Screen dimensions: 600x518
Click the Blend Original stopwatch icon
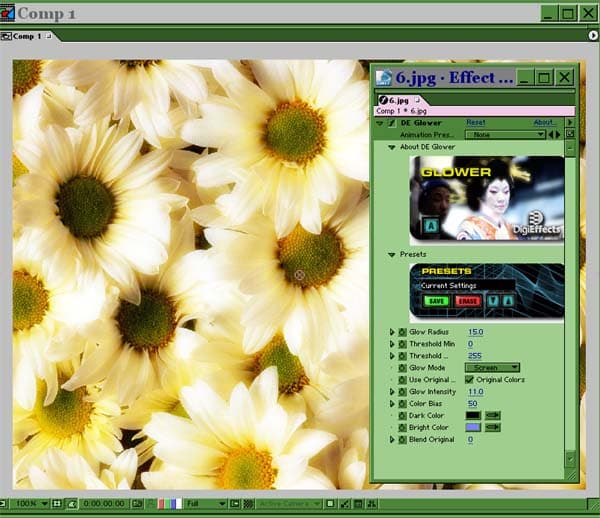tap(402, 440)
